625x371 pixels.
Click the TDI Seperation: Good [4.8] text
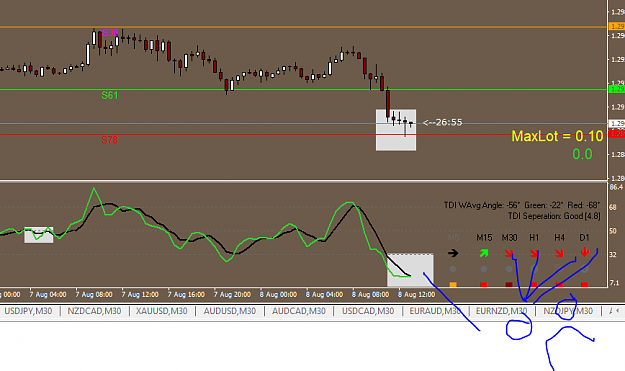(554, 216)
